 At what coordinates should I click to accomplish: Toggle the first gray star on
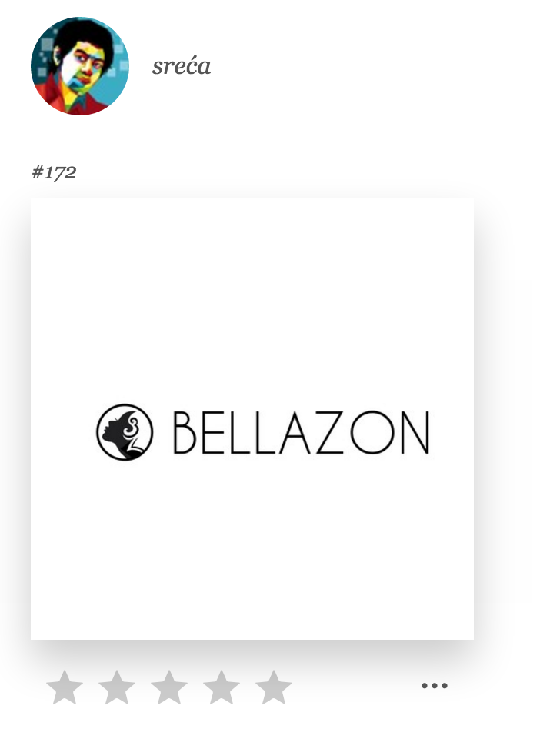pyautogui.click(x=65, y=687)
